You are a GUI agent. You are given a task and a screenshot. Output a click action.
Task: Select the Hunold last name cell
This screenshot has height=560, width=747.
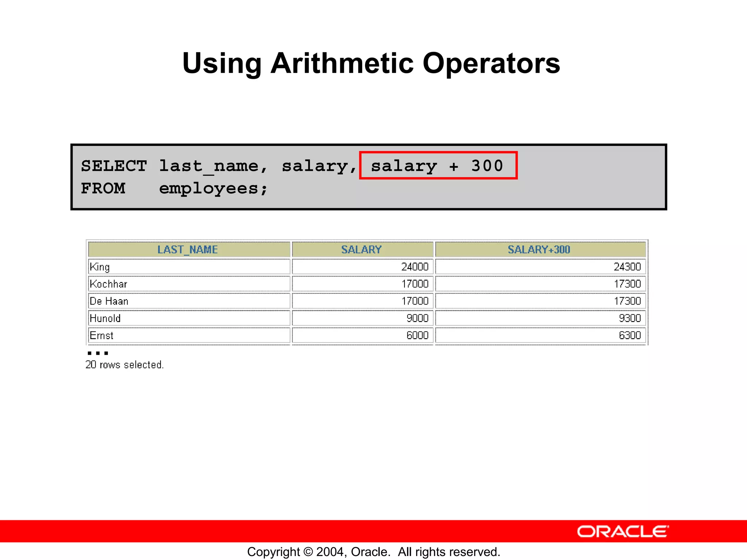pos(188,318)
